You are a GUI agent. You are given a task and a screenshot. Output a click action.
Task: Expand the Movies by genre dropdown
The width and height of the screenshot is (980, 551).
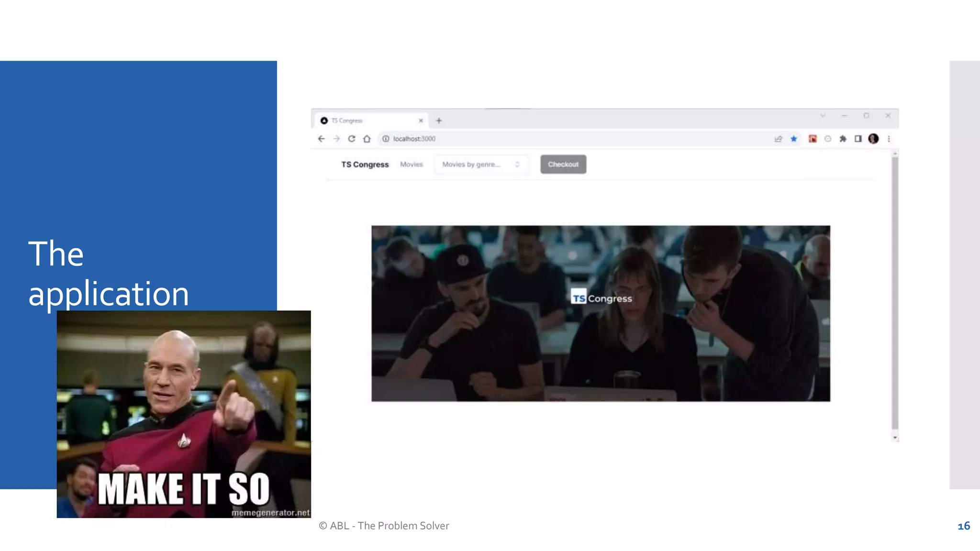click(x=481, y=165)
